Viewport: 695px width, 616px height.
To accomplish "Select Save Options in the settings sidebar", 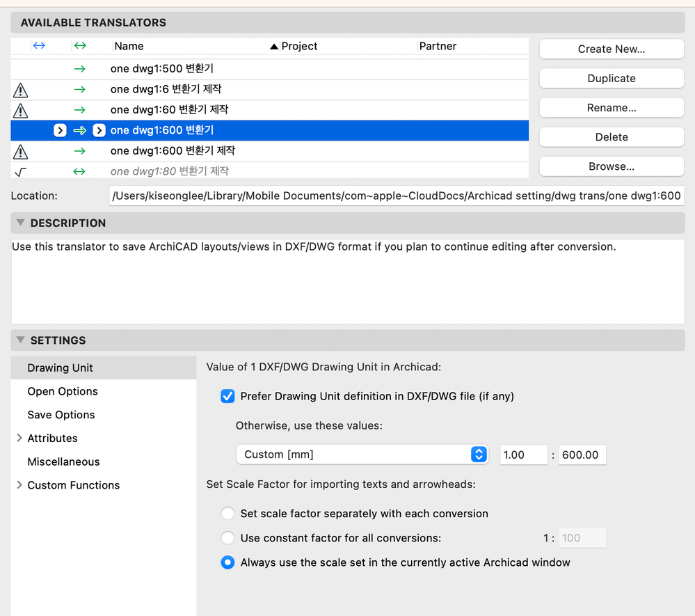I will (x=60, y=414).
